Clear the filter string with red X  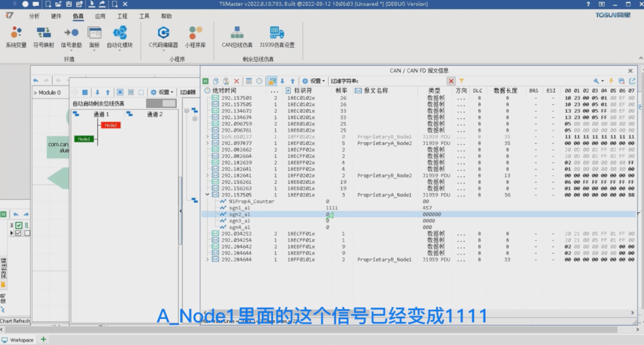[451, 81]
